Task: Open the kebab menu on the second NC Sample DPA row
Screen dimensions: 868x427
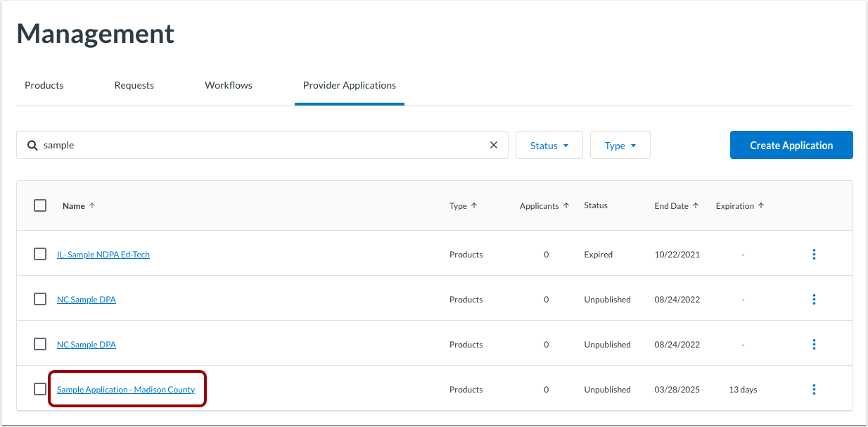Action: (814, 344)
